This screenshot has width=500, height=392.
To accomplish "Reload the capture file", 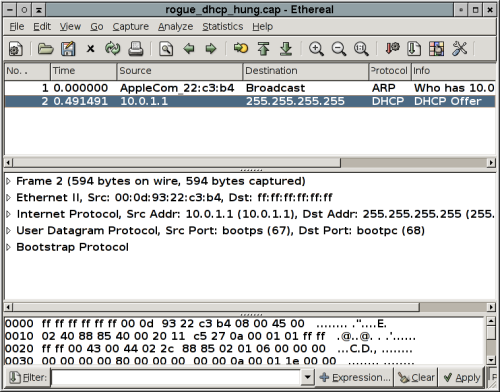I will click(112, 49).
